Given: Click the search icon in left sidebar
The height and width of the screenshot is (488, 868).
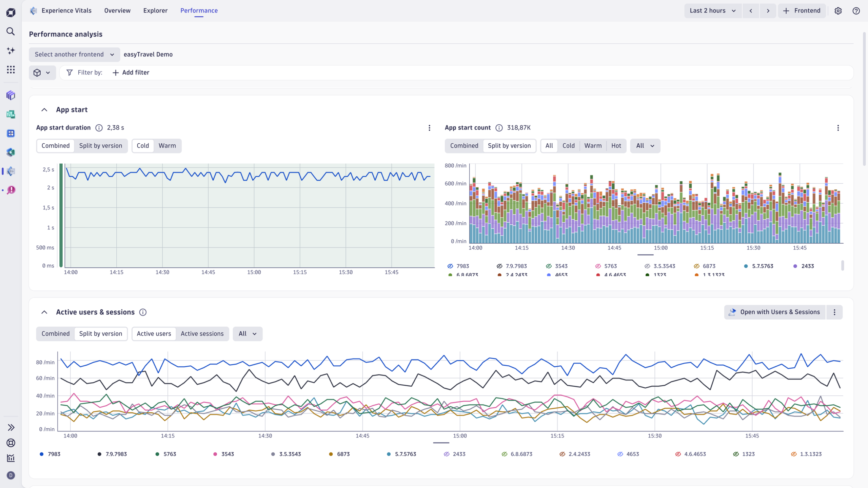Looking at the screenshot, I should [11, 32].
